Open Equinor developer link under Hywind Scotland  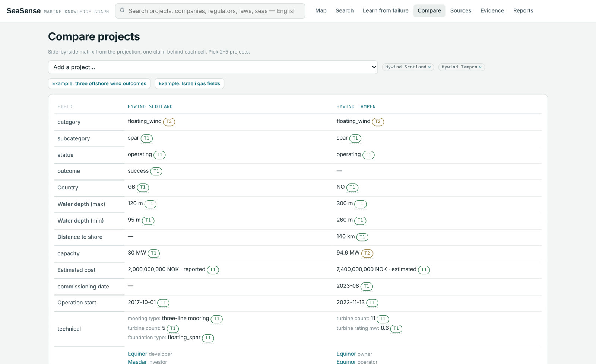point(137,354)
